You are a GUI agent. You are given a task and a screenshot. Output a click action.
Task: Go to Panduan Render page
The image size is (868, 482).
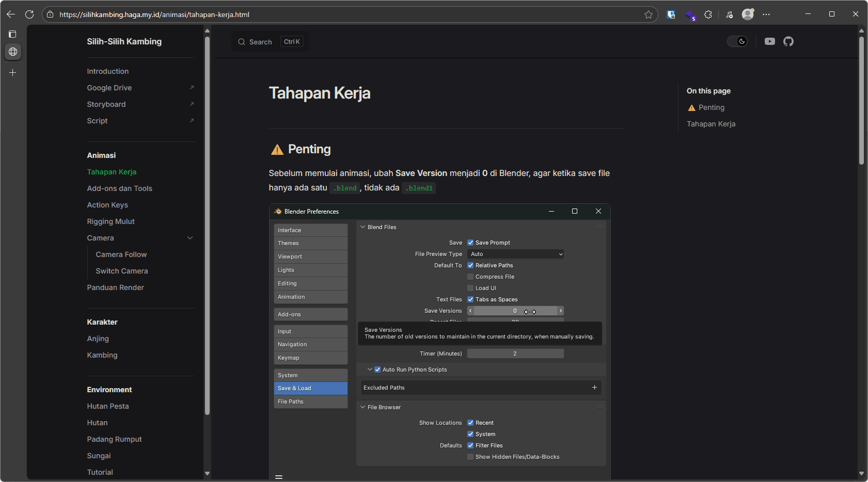click(x=115, y=287)
